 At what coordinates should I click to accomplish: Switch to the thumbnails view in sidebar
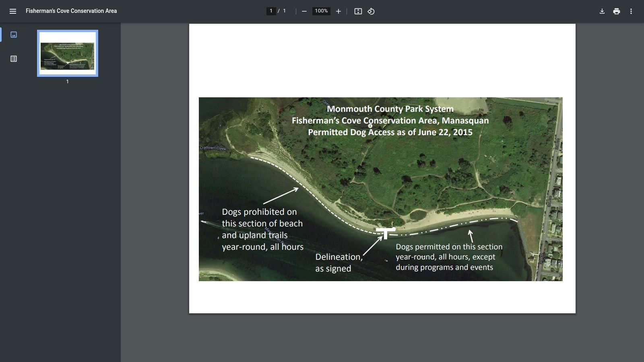pyautogui.click(x=14, y=35)
